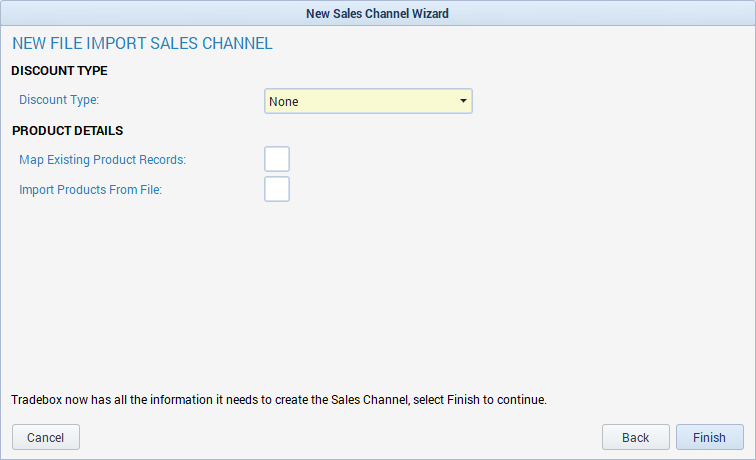Enable Map Existing Product Records checkbox
The height and width of the screenshot is (460, 756).
point(277,159)
